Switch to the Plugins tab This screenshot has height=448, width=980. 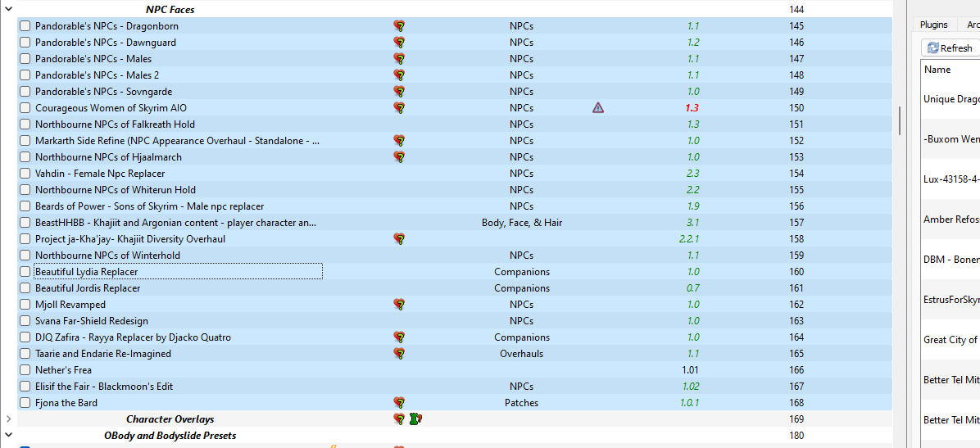coord(934,25)
